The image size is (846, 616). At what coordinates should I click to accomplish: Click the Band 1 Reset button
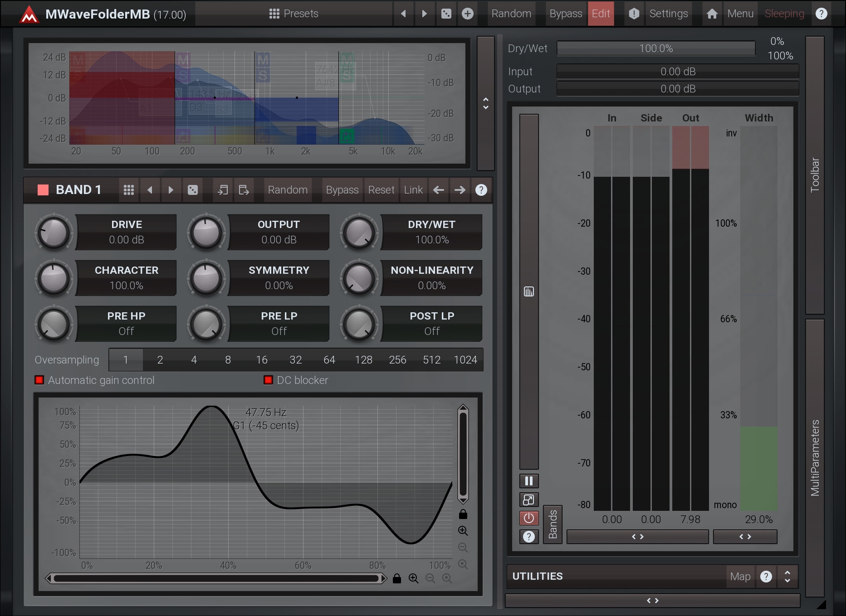[x=381, y=190]
